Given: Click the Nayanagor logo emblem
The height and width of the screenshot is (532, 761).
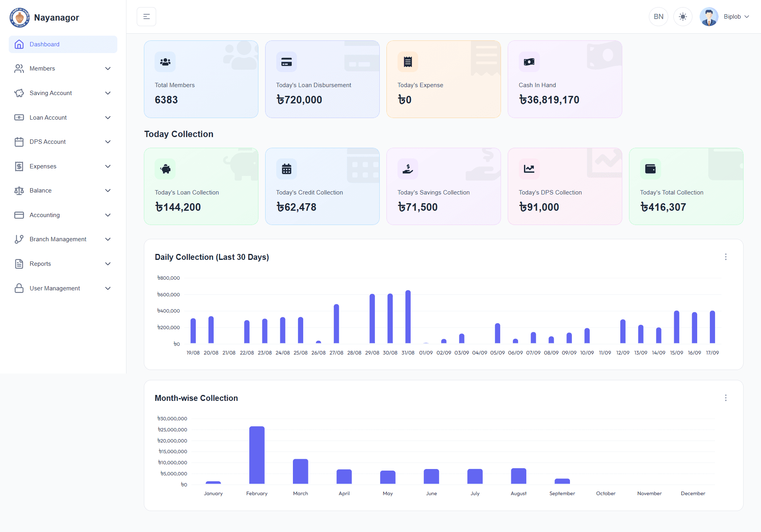Looking at the screenshot, I should tap(19, 17).
